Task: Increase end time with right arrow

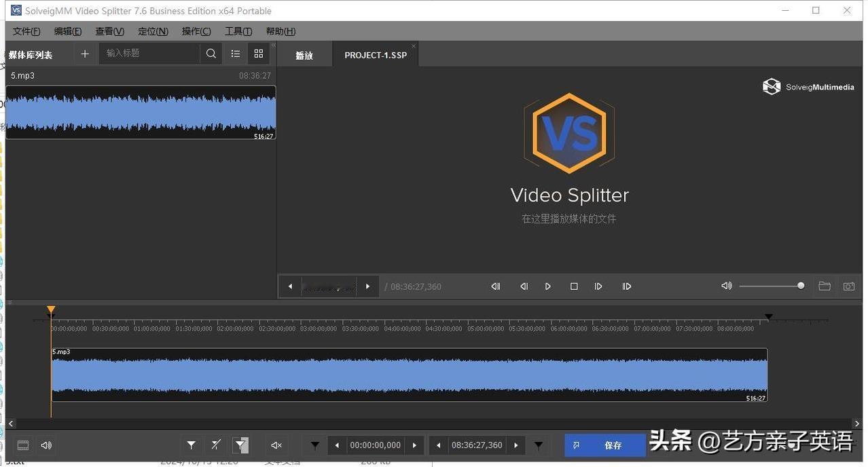Action: (x=516, y=445)
